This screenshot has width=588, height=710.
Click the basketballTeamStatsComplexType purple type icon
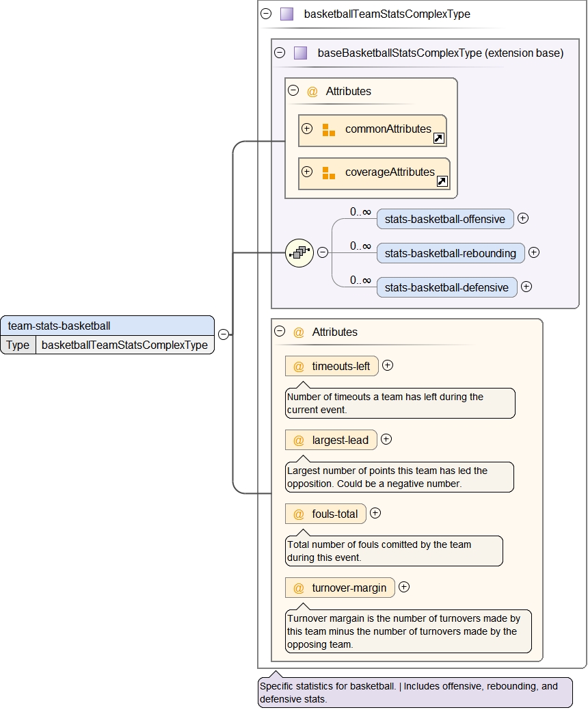click(x=287, y=14)
